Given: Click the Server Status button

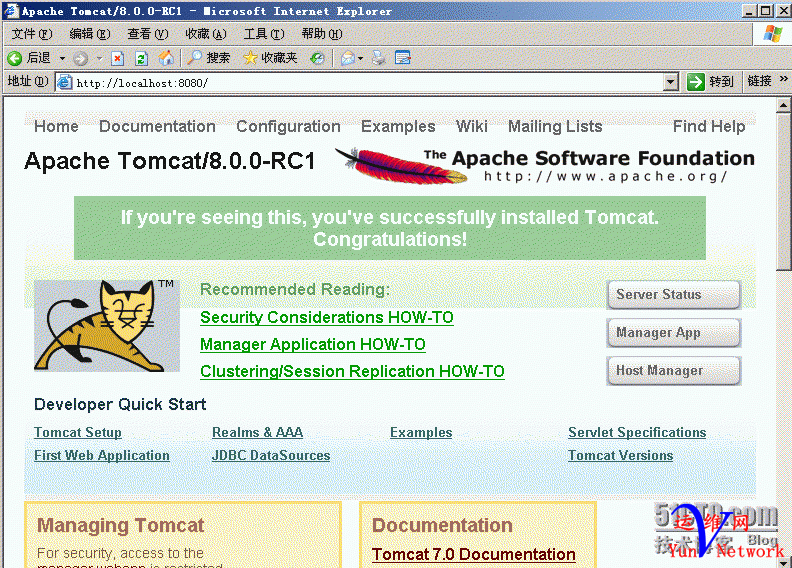Looking at the screenshot, I should [x=674, y=294].
